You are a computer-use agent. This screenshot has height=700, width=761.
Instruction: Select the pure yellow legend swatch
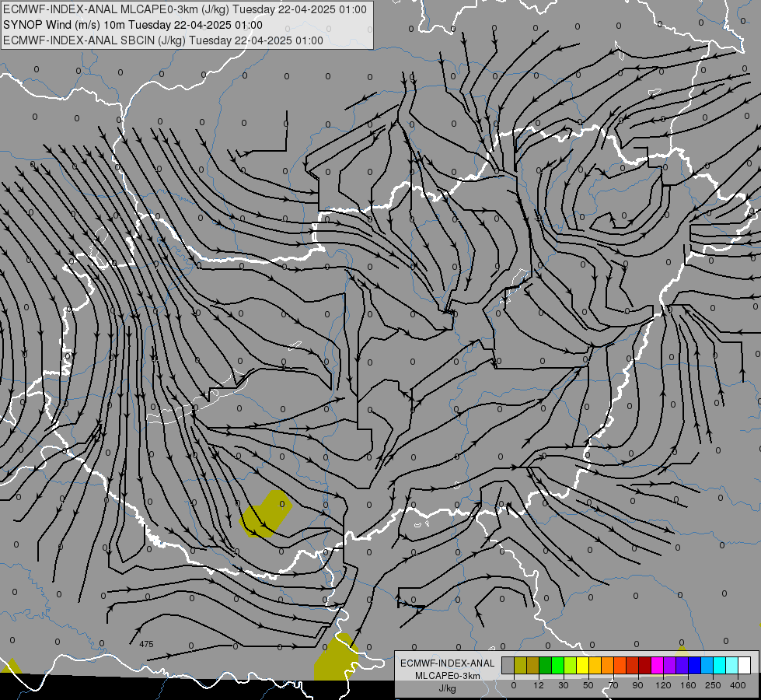(x=583, y=665)
